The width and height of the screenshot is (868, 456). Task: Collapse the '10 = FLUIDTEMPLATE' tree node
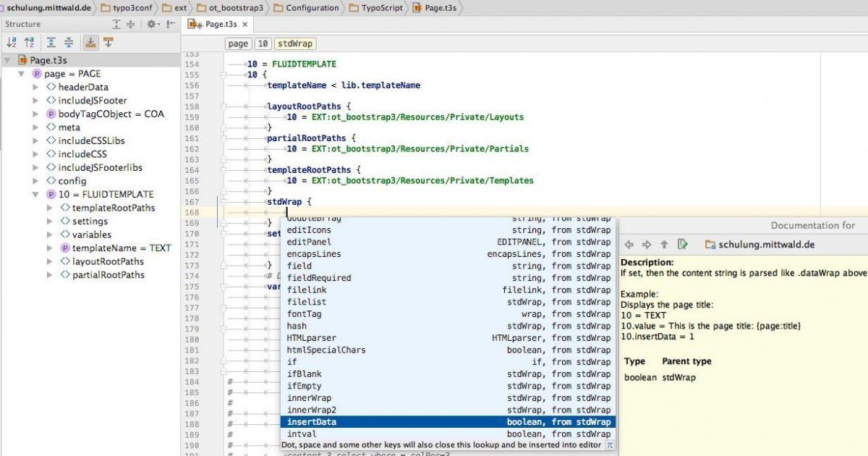point(35,194)
